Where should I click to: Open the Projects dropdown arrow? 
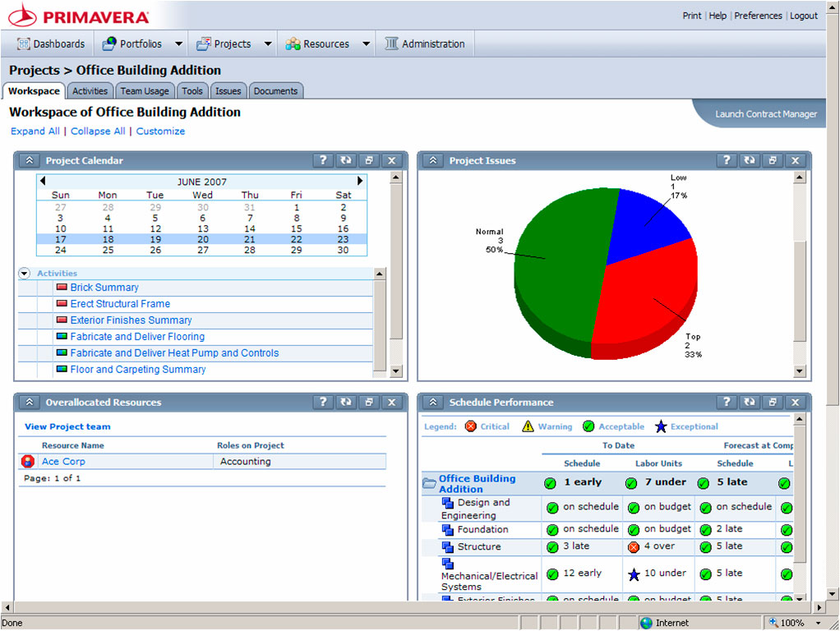(268, 44)
